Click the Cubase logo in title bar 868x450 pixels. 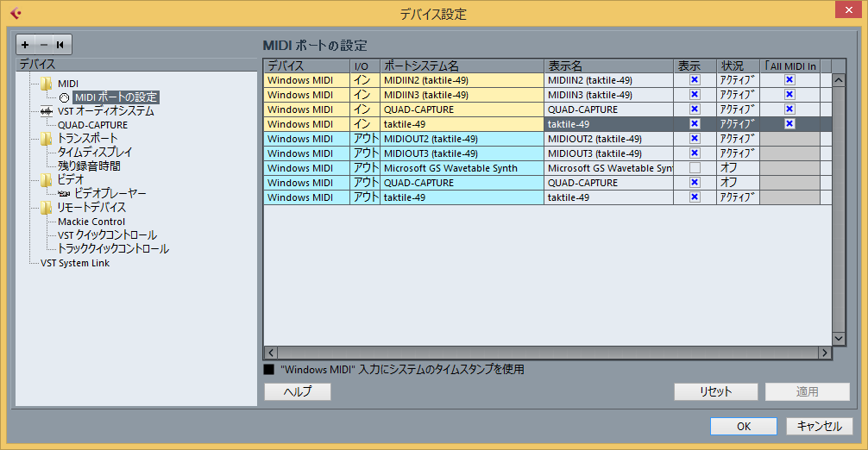[16, 13]
